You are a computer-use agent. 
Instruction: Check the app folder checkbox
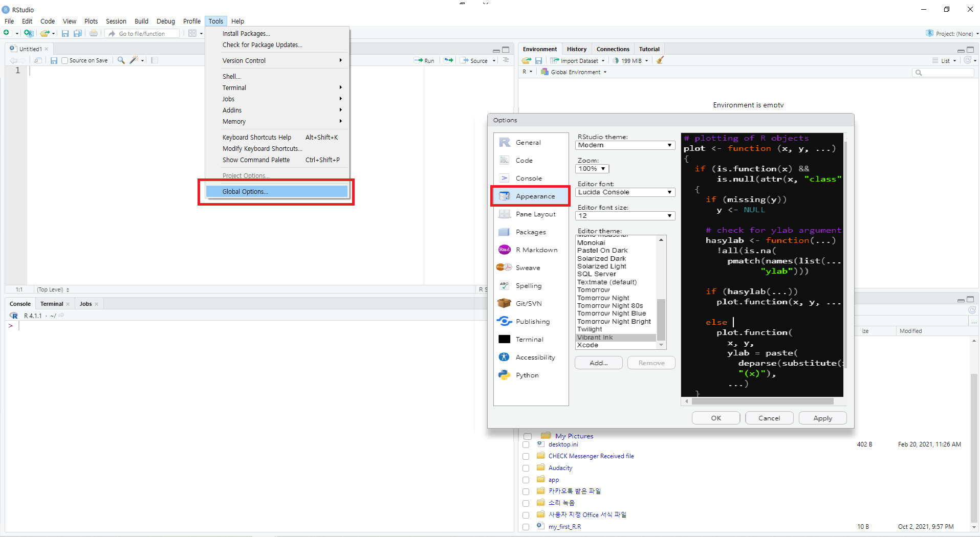point(526,480)
